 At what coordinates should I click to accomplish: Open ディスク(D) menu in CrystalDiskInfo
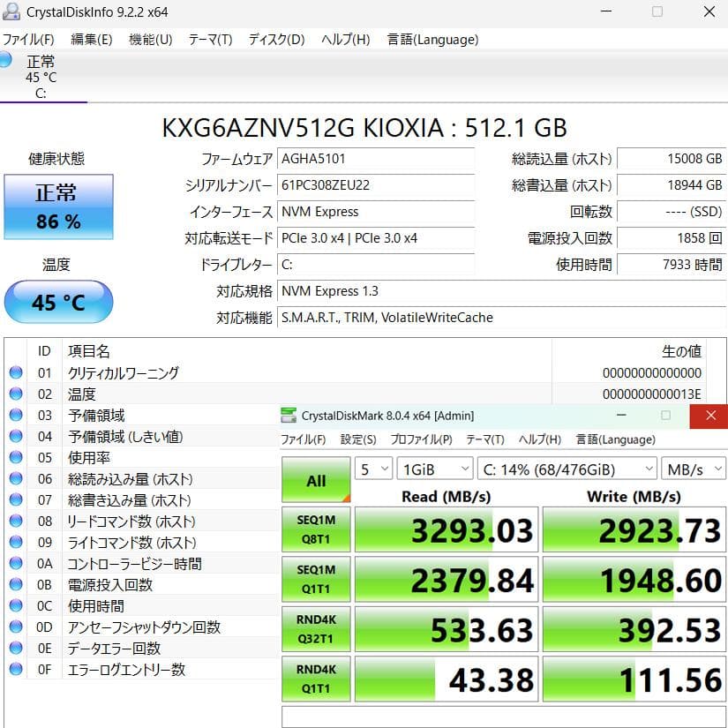(x=276, y=40)
